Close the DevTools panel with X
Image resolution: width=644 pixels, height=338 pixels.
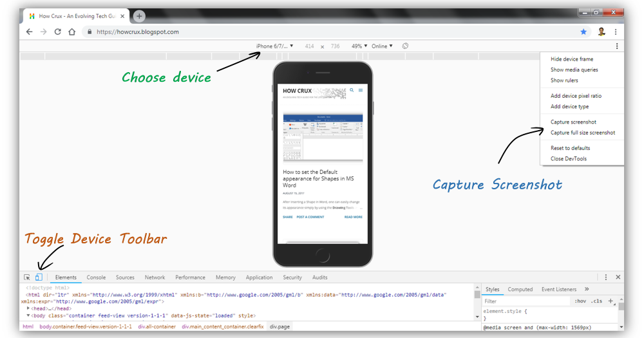pos(618,277)
